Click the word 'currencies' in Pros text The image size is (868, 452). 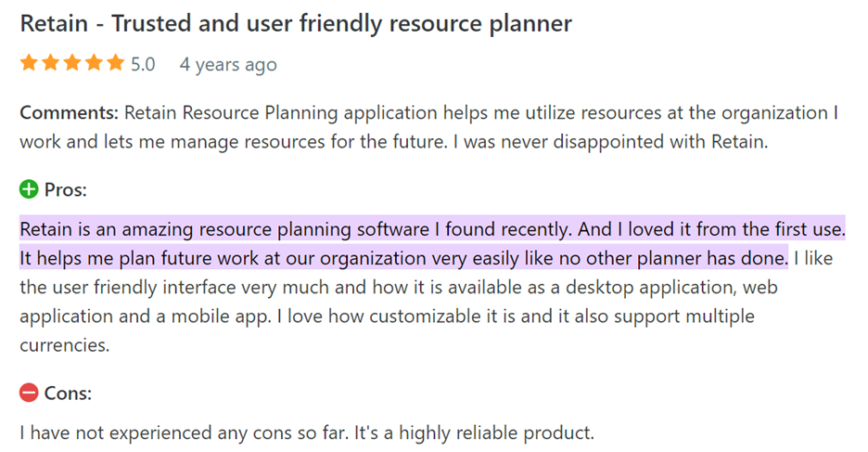coord(64,345)
